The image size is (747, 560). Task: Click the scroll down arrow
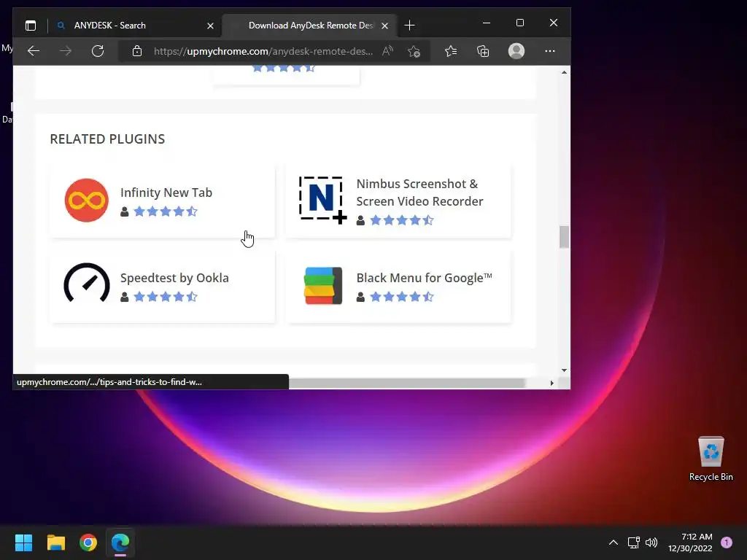tap(564, 370)
